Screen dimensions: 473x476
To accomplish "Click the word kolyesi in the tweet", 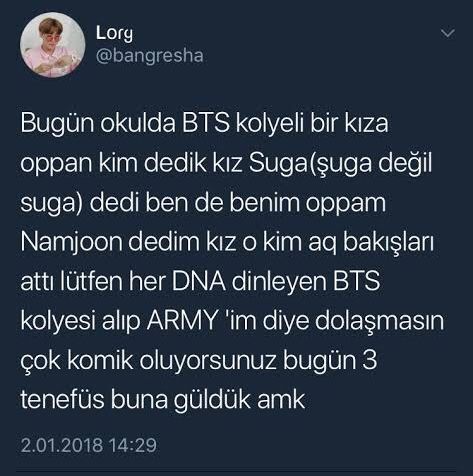I will [58, 322].
